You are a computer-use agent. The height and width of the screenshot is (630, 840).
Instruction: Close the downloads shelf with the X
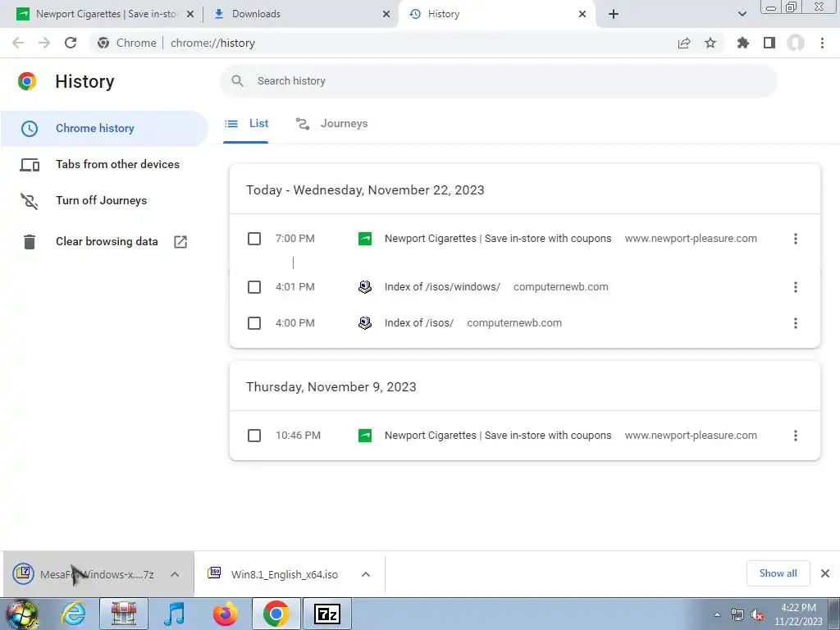coord(825,573)
